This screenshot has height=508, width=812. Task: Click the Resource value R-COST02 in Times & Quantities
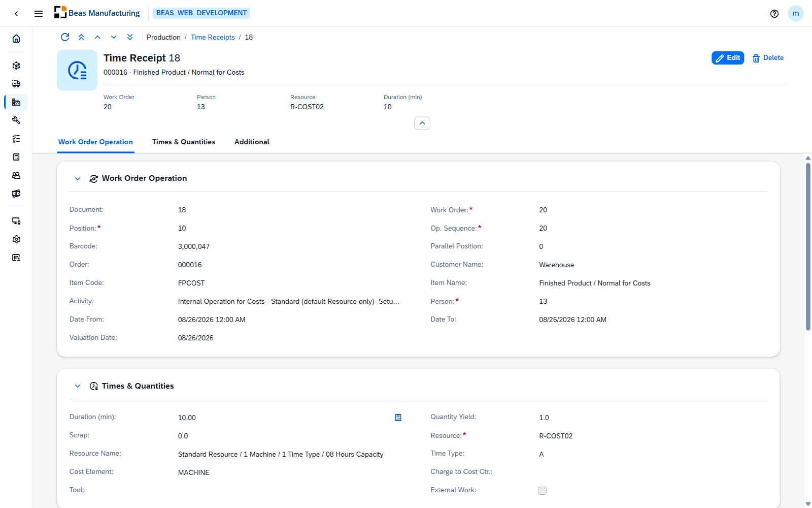coord(556,436)
